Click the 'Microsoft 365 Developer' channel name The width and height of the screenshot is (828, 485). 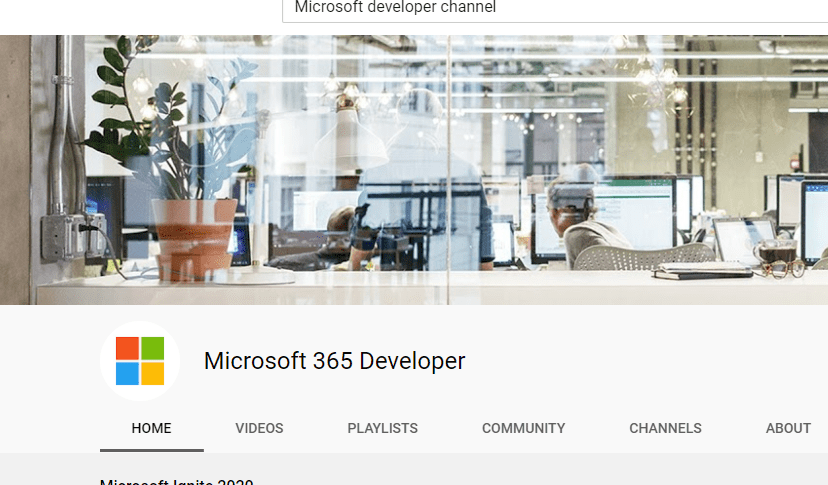(334, 361)
